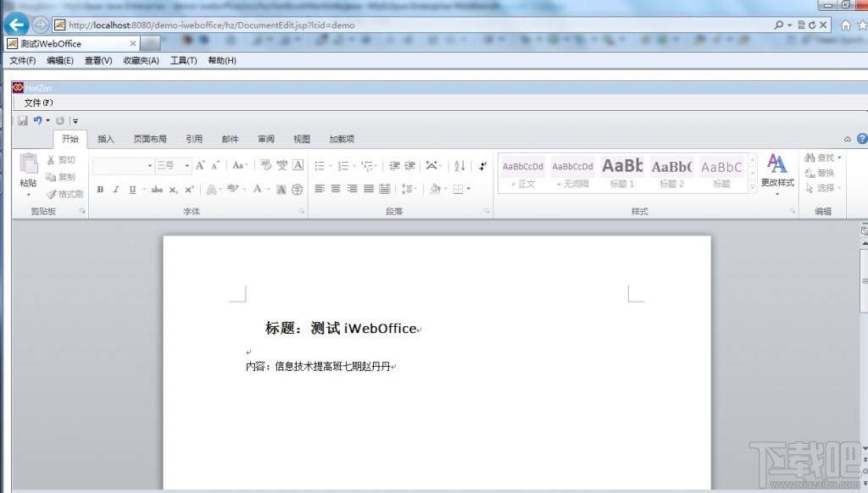This screenshot has height=493, width=868.
Task: Open the font size dropdown showing 三号
Action: point(187,165)
